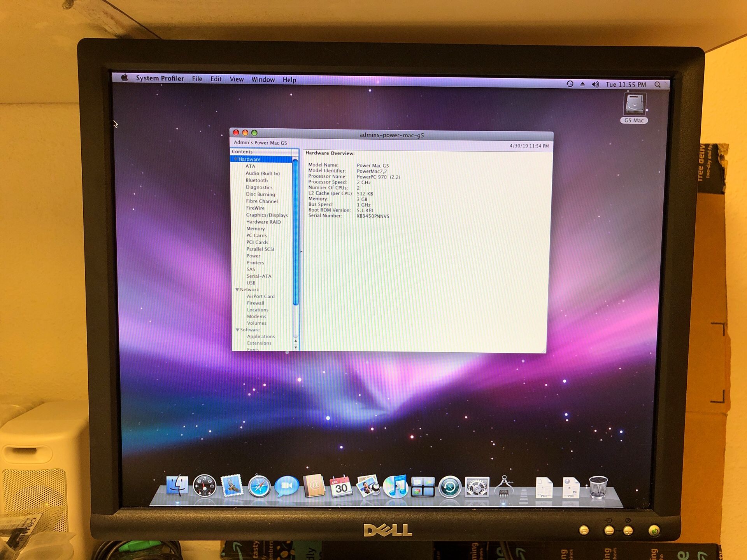747x560 pixels.
Task: Select Memory in the sidebar
Action: [255, 229]
